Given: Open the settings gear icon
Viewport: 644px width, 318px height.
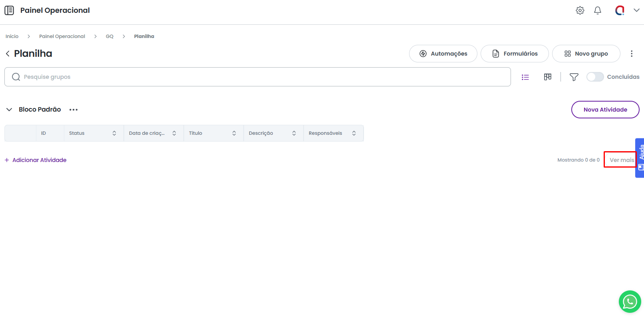Looking at the screenshot, I should click(580, 10).
